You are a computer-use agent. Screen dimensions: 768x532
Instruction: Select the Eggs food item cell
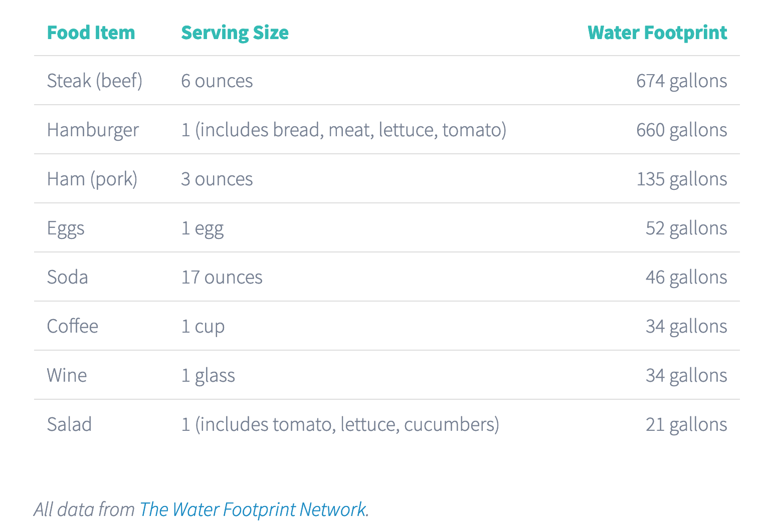[66, 228]
